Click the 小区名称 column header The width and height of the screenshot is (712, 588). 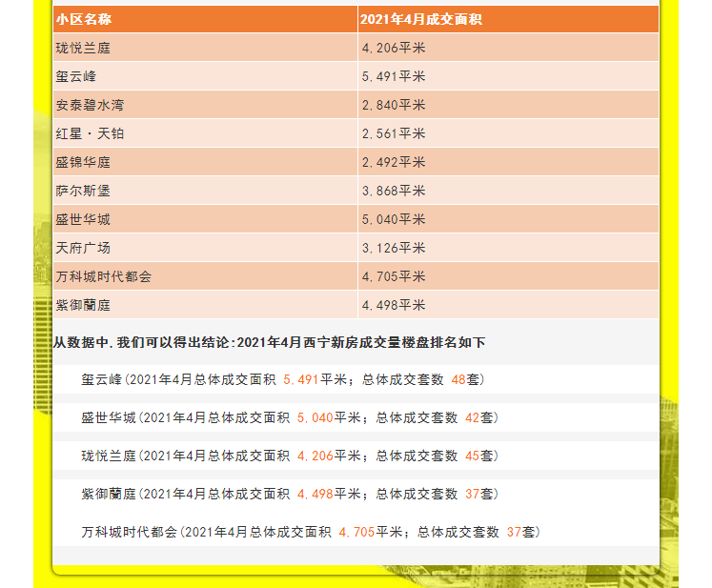pyautogui.click(x=205, y=19)
